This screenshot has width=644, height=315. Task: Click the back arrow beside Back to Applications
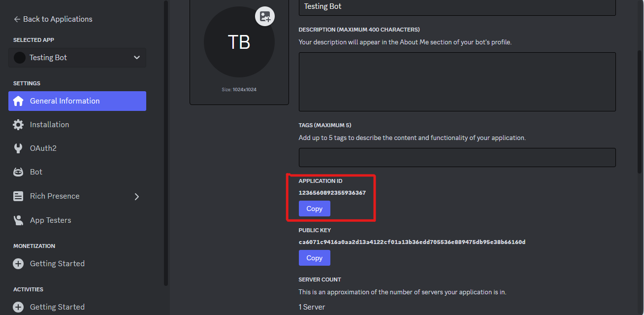click(16, 19)
